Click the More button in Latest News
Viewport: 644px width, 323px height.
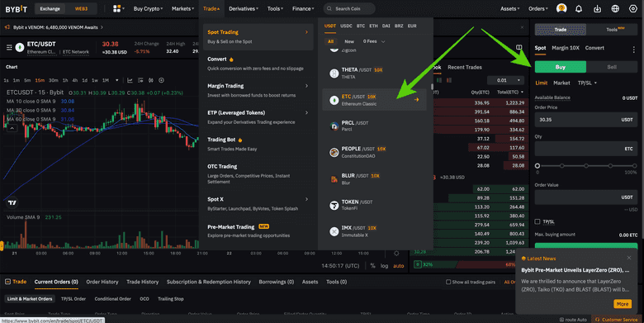tap(623, 304)
